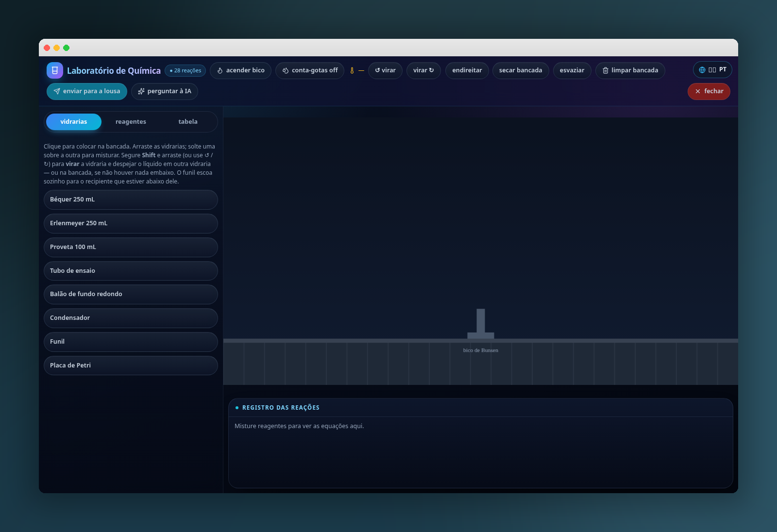Click the paper plane icon in enviar
The height and width of the screenshot is (532, 777).
coord(57,91)
